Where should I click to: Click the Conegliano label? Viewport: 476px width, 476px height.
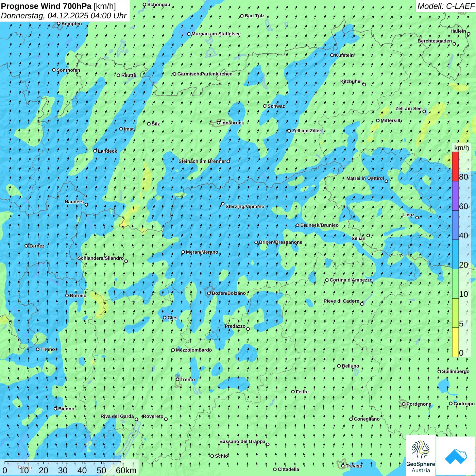(367, 419)
